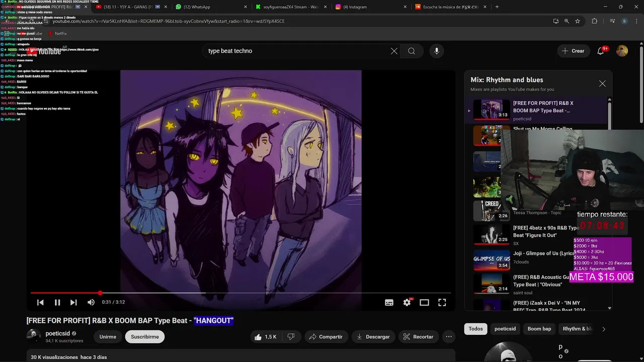The width and height of the screenshot is (644, 362).
Task: Close the Instagram browser tab
Action: pyautogui.click(x=405, y=7)
